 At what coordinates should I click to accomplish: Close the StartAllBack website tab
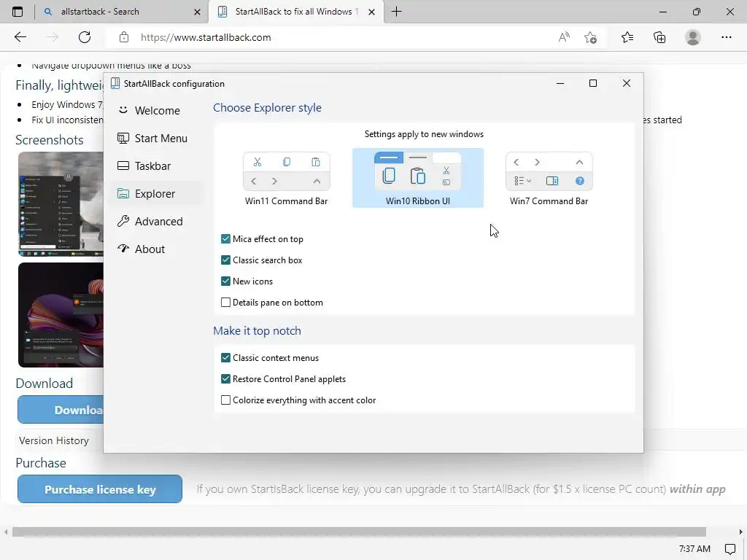coord(372,12)
